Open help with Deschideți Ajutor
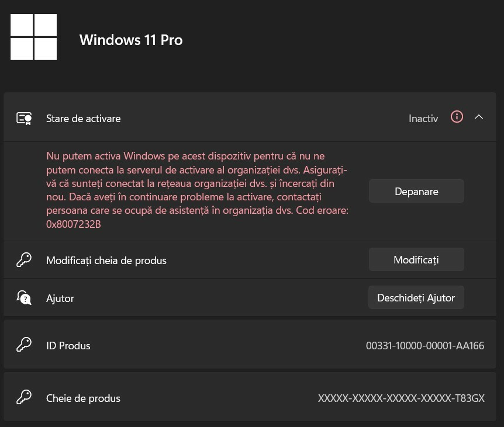Image resolution: width=504 pixels, height=427 pixels. 416,298
